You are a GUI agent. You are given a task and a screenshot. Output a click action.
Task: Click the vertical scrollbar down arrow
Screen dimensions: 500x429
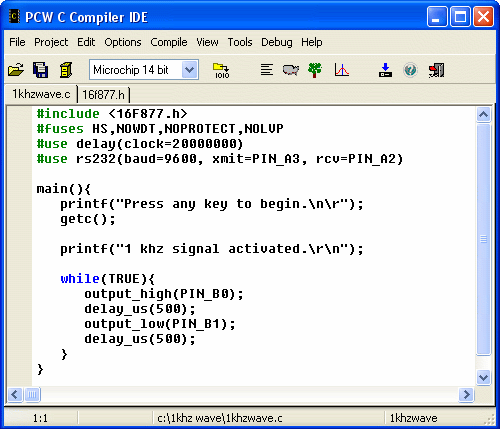click(x=483, y=377)
